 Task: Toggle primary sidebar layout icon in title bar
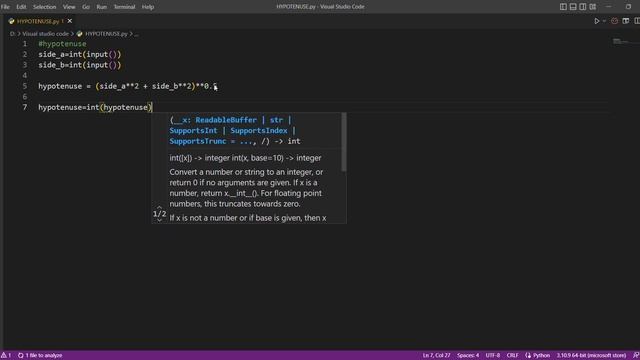click(x=563, y=7)
